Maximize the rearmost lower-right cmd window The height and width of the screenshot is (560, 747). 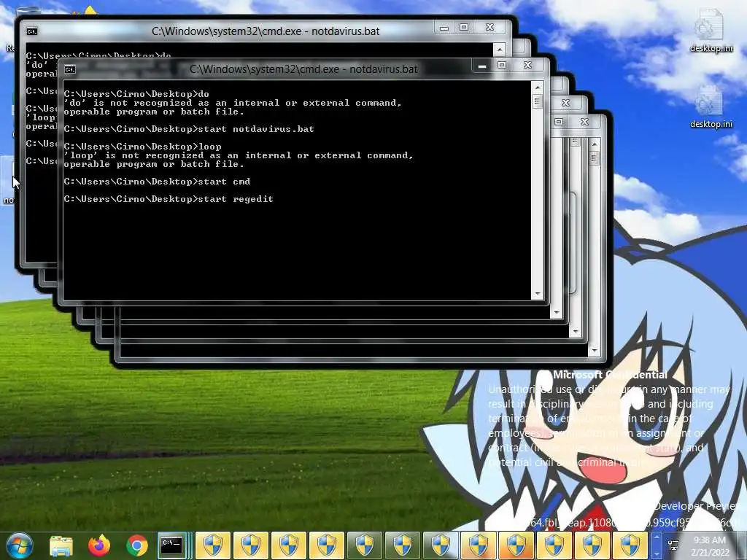tap(559, 122)
